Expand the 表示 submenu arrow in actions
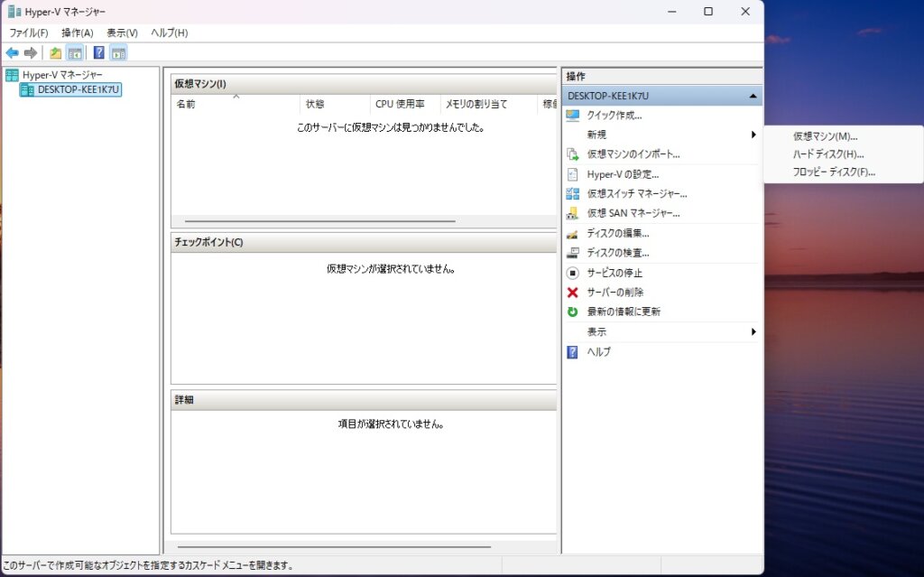This screenshot has width=924, height=577. 753,331
